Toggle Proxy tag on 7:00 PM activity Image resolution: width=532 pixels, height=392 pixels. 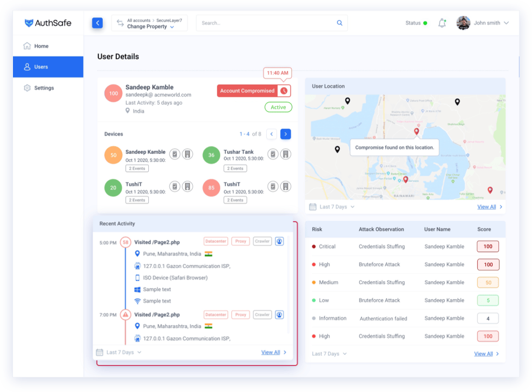coord(240,315)
